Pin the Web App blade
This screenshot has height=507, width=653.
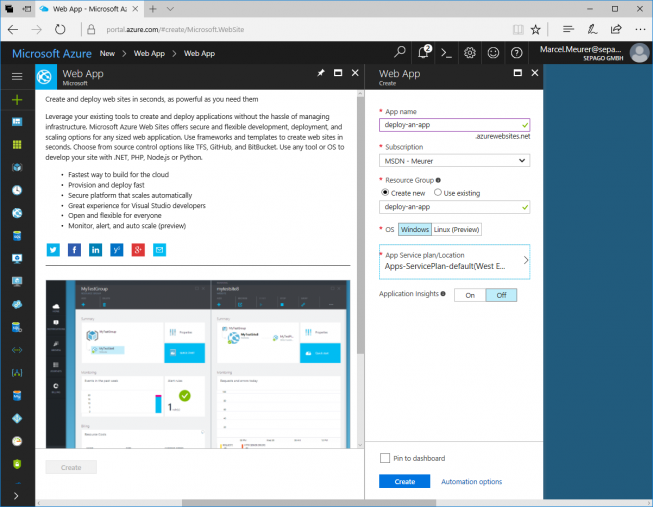(x=321, y=73)
